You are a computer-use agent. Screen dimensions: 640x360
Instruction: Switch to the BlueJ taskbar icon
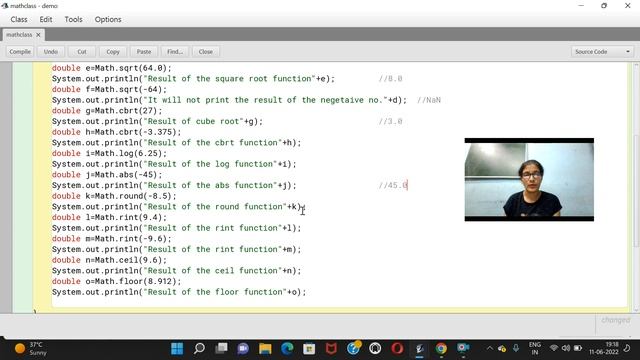pos(419,349)
